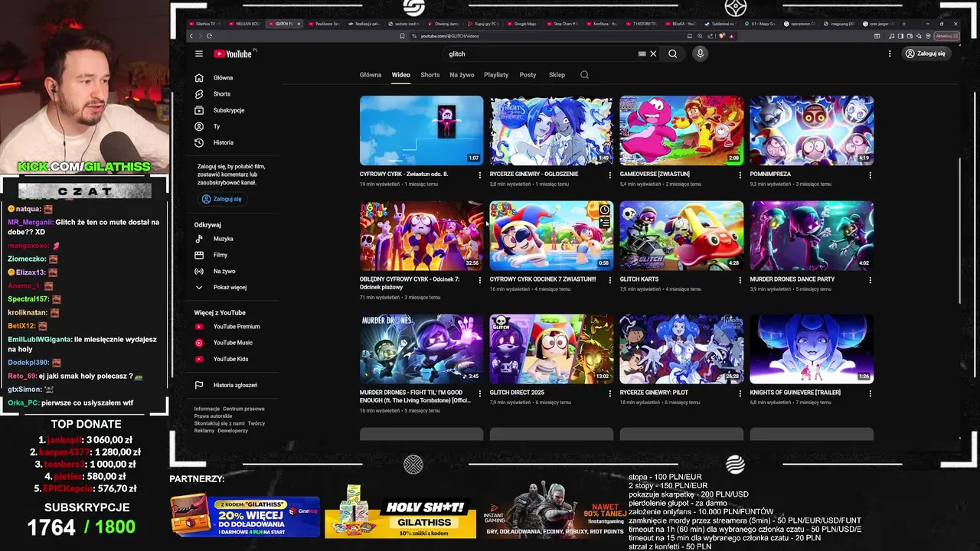Open the Sklep channel tab
This screenshot has width=980, height=551.
(557, 75)
